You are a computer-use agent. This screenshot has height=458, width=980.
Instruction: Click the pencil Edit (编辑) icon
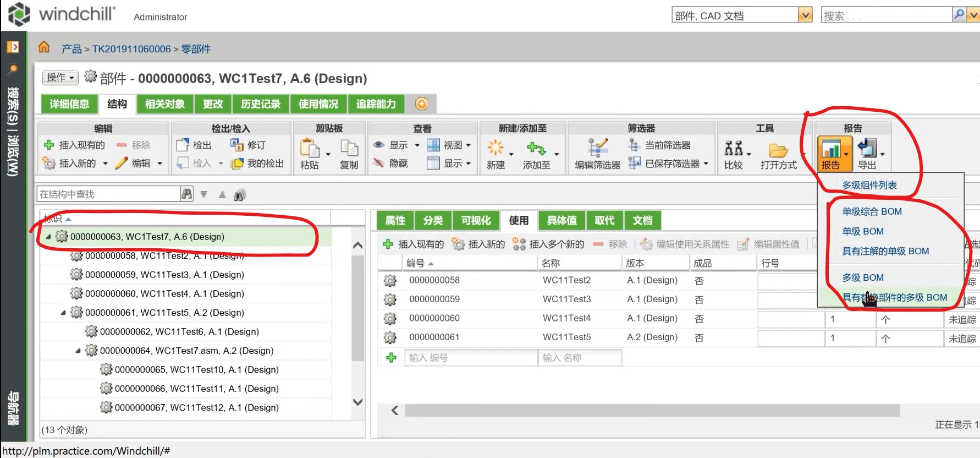coord(122,163)
